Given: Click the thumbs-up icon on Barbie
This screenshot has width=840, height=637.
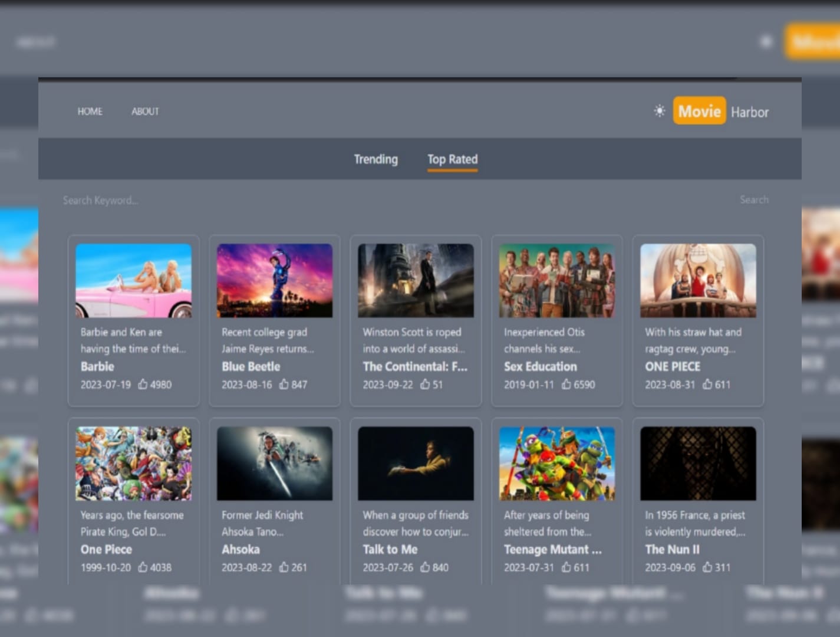Looking at the screenshot, I should [143, 384].
